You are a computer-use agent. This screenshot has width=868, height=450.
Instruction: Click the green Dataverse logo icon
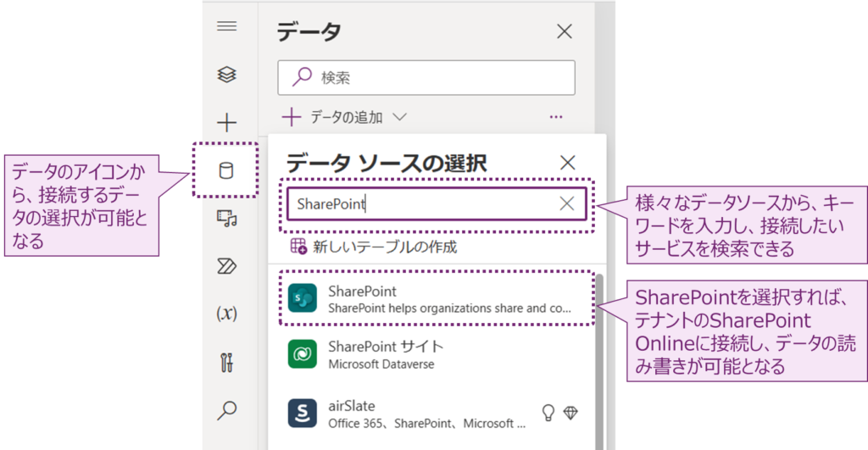pos(303,354)
